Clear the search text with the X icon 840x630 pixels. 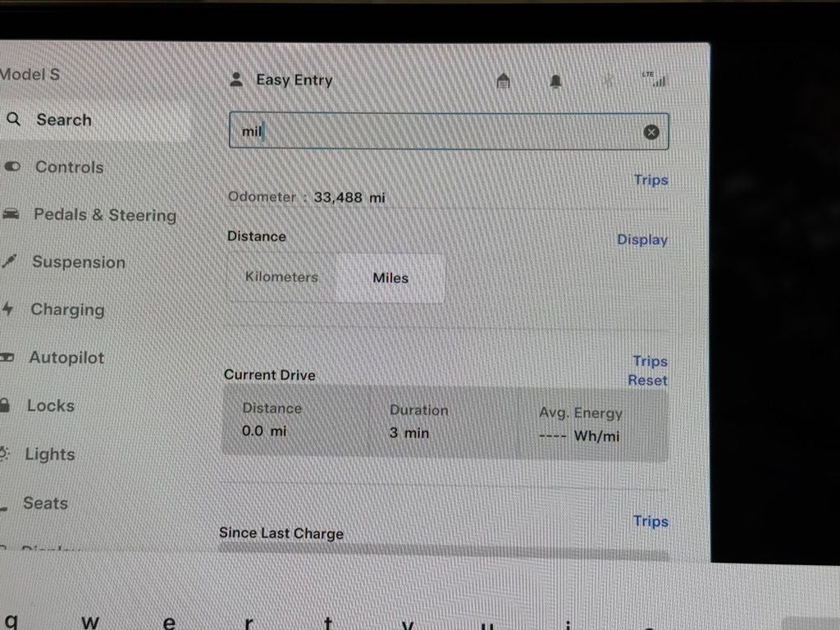651,131
